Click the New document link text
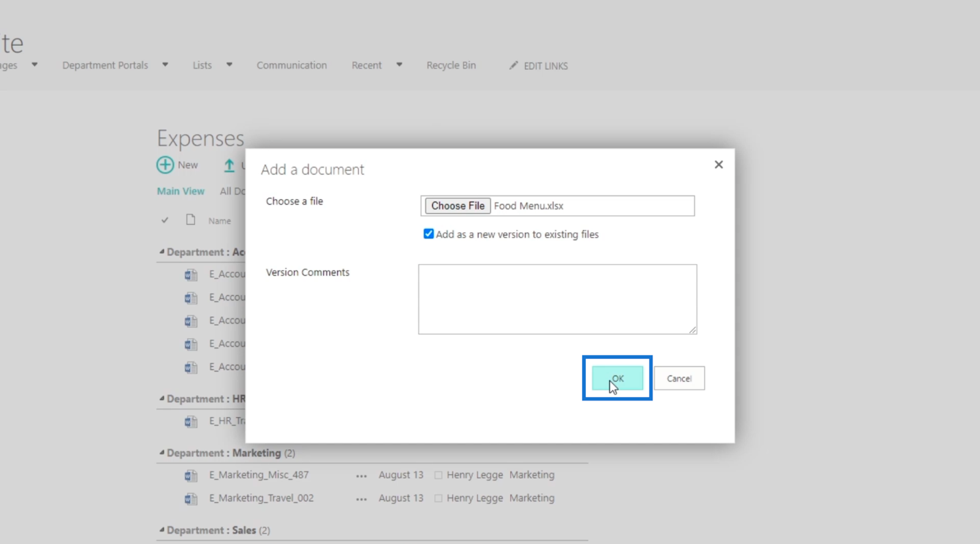The height and width of the screenshot is (544, 980). tap(188, 165)
